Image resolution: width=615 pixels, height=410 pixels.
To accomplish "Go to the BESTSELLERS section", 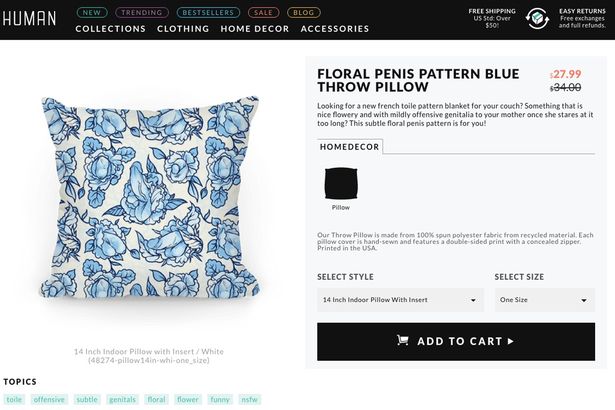I will 208,12.
